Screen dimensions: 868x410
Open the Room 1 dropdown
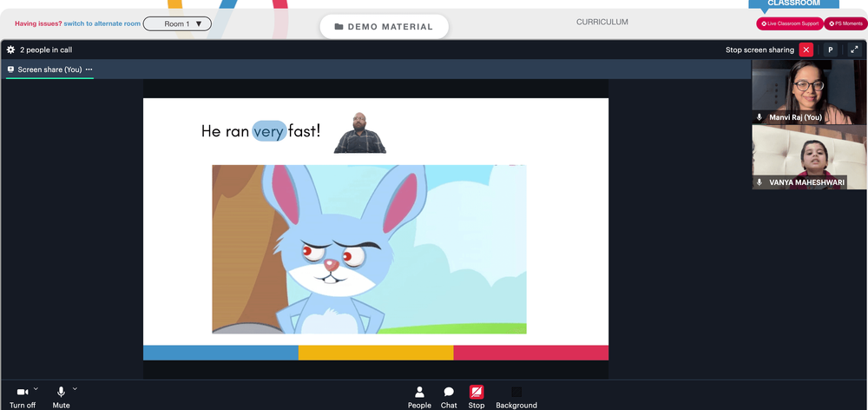[x=177, y=23]
